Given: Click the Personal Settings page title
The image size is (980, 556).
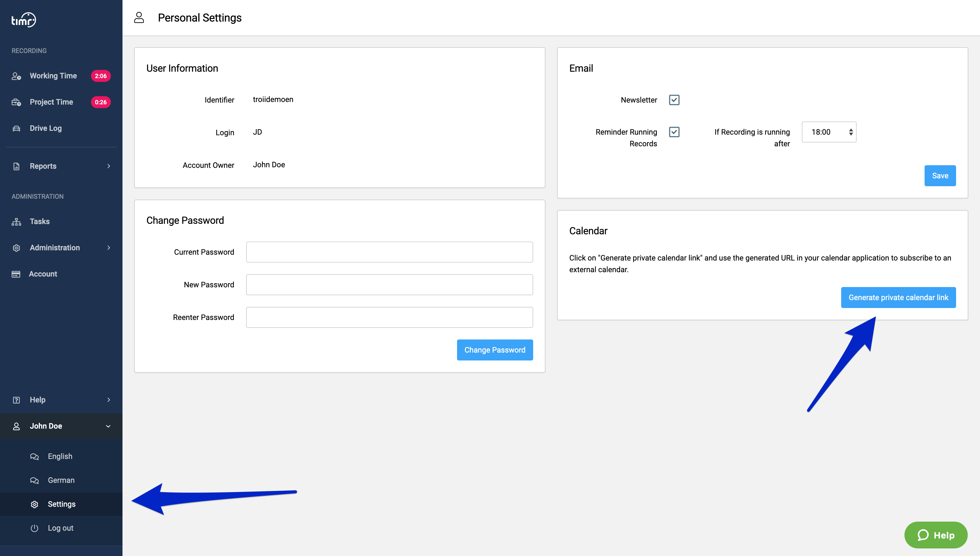Looking at the screenshot, I should (199, 17).
